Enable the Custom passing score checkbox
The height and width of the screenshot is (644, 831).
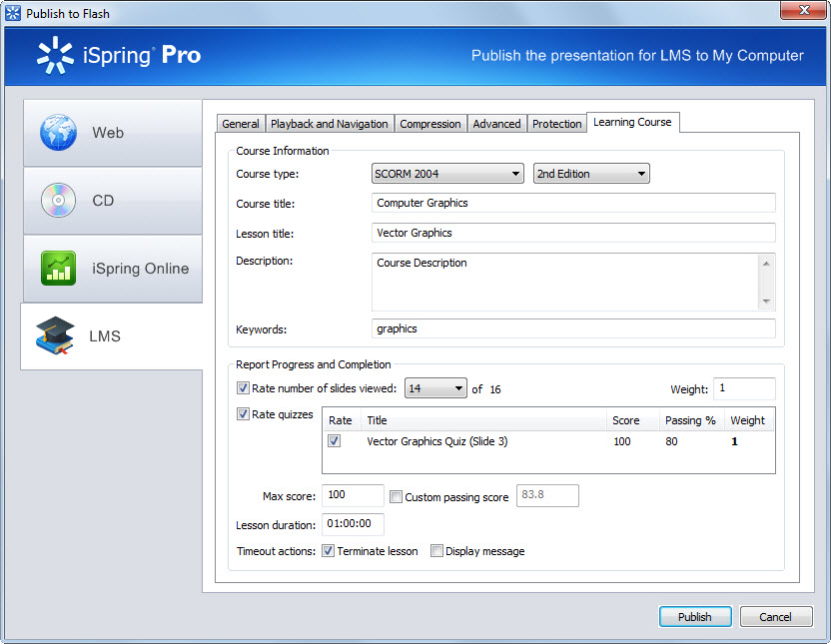(x=396, y=497)
